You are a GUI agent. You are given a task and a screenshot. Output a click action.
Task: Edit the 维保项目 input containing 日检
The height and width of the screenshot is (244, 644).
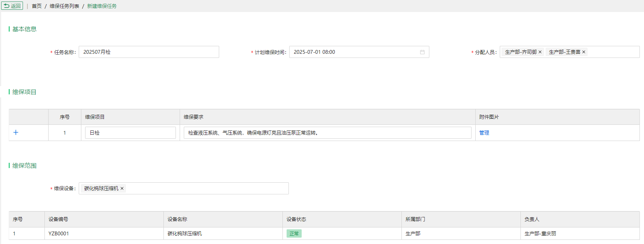(130, 133)
